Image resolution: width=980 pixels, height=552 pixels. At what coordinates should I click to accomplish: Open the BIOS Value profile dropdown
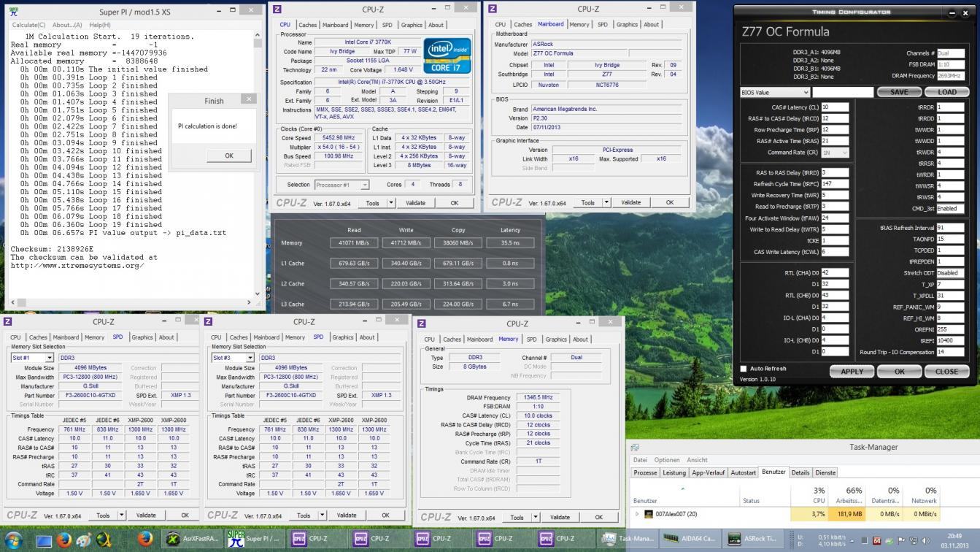click(x=774, y=92)
